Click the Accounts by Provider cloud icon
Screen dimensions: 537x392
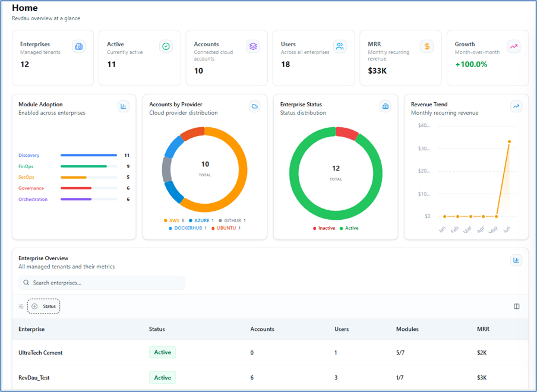pyautogui.click(x=254, y=106)
